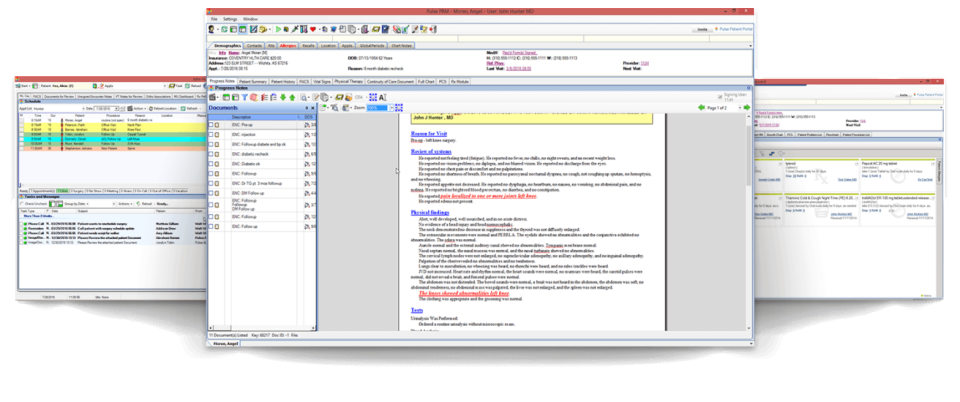Open the Date picker dropdown in Schedule
960x402 pixels.
(x=116, y=108)
